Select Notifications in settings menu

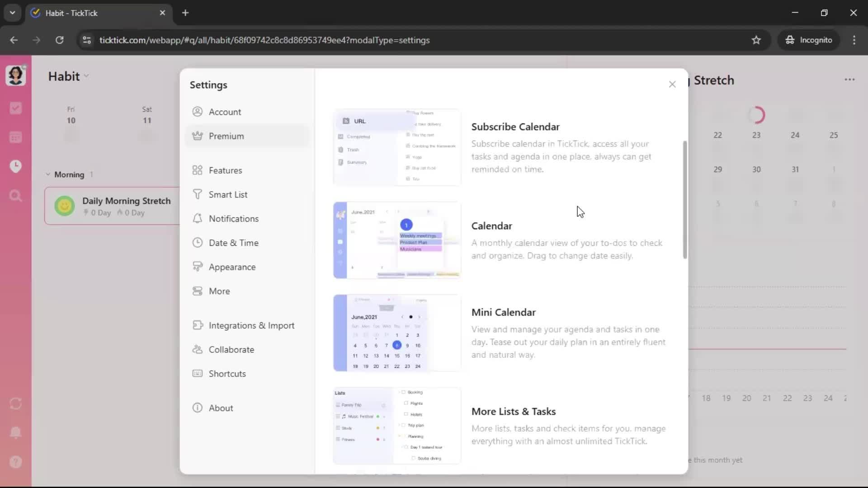click(233, 219)
